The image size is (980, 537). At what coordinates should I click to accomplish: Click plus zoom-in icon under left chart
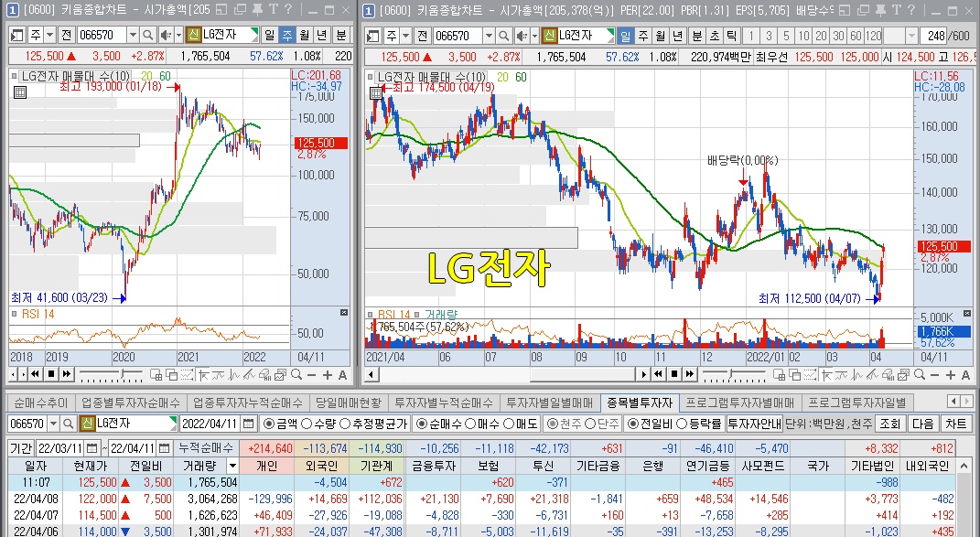(x=327, y=374)
